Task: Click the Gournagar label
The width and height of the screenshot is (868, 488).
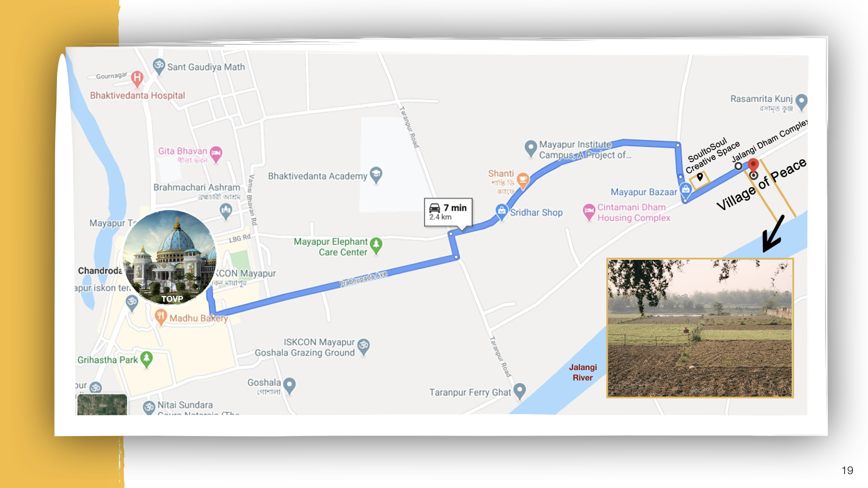Action: pyautogui.click(x=111, y=75)
